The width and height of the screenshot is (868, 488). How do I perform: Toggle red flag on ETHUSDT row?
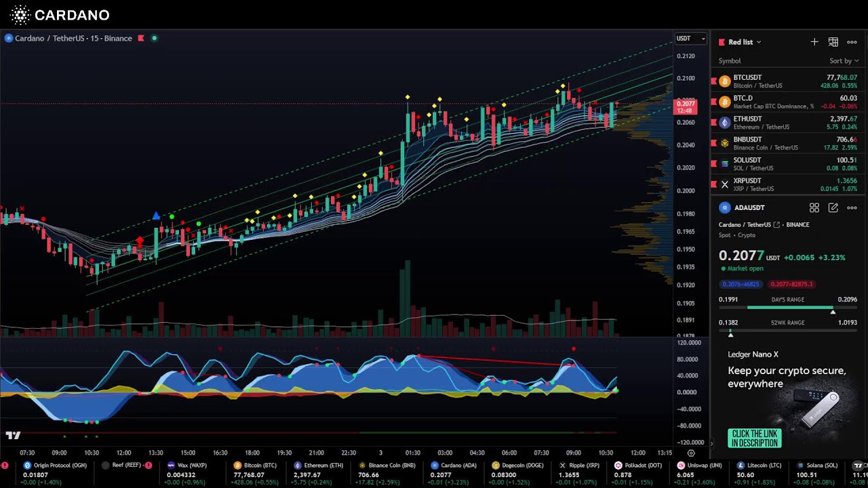pos(713,123)
